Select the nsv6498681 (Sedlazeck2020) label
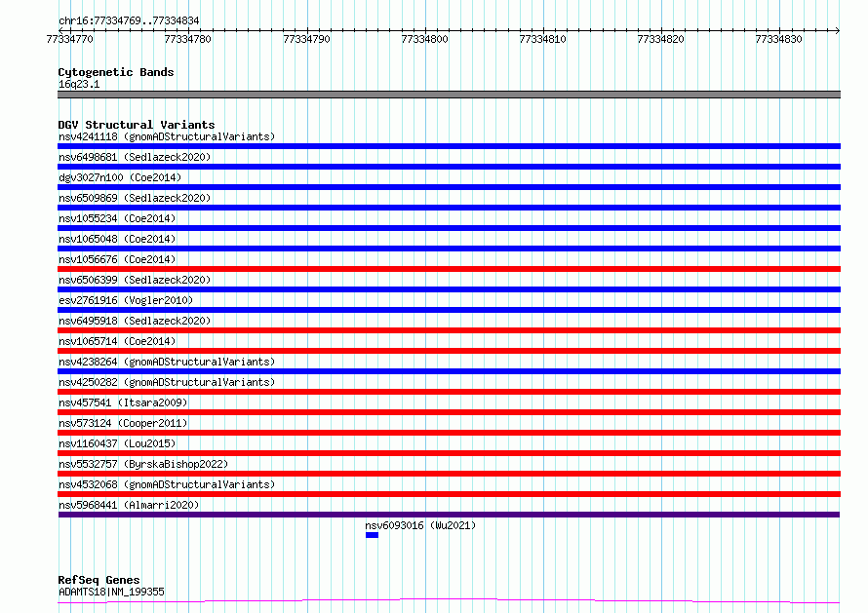Screen dimensions: 868x613 pos(135,157)
